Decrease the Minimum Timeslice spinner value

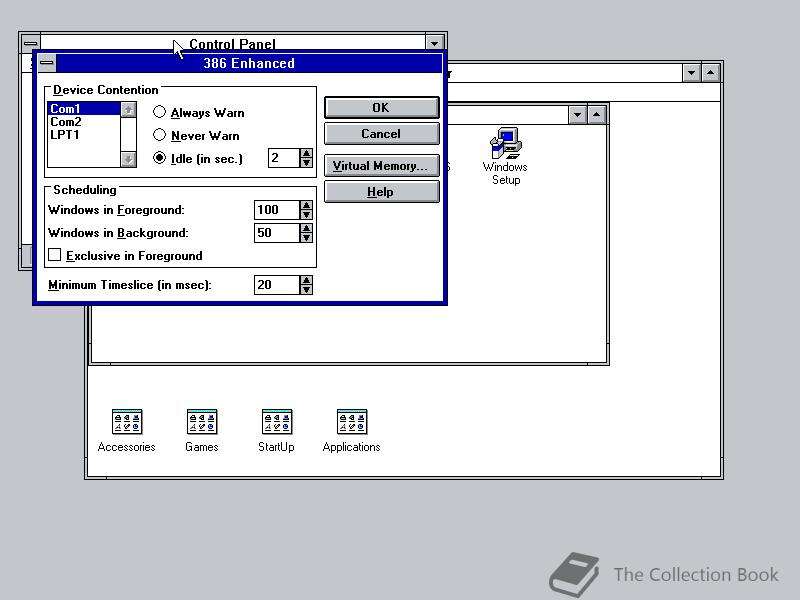click(x=306, y=289)
